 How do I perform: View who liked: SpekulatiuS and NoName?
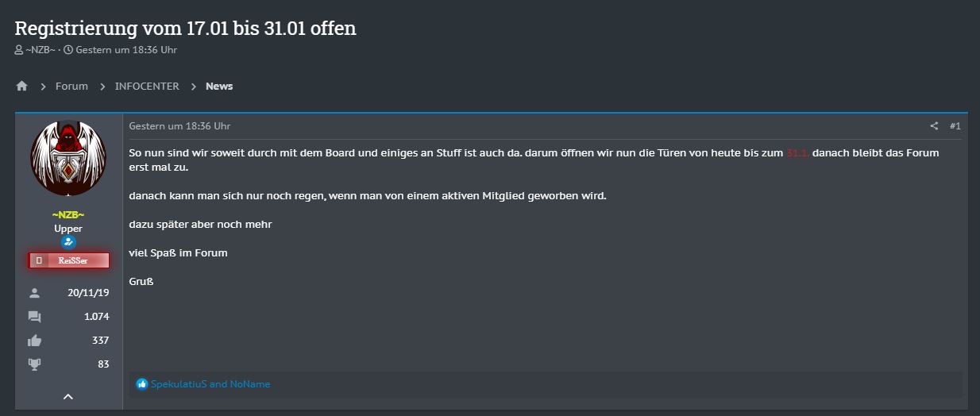tap(210, 384)
